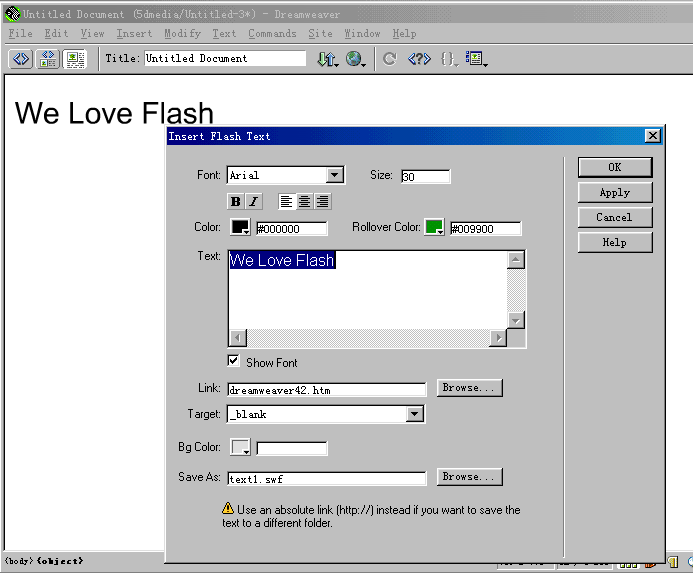Open the View menu
This screenshot has width=693, height=573.
point(92,34)
